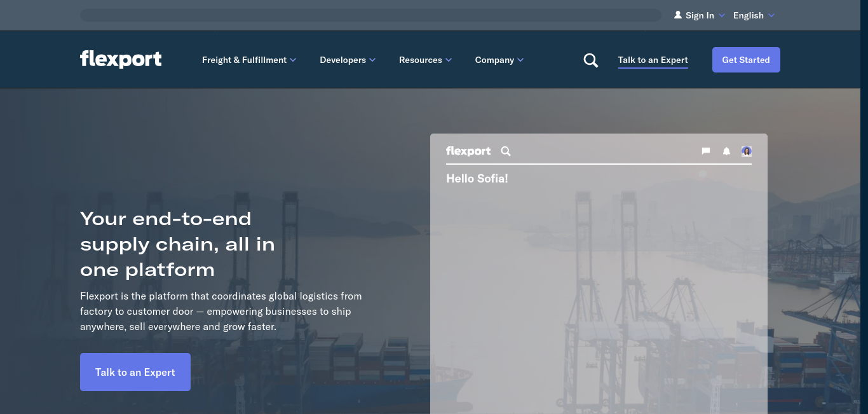Viewport: 868px width, 414px height.
Task: Open the site search magnifier icon
Action: tap(591, 60)
